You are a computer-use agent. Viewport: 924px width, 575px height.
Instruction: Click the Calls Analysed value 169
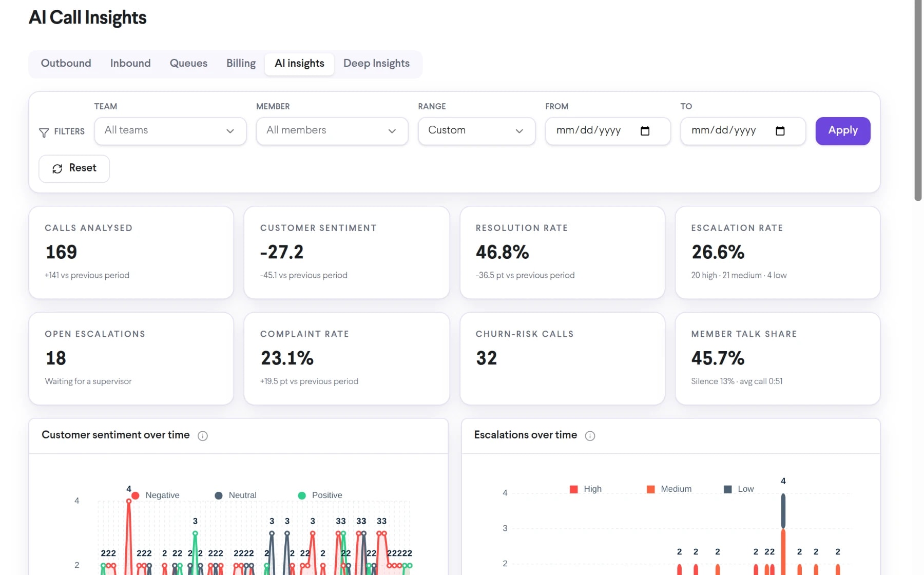click(61, 252)
